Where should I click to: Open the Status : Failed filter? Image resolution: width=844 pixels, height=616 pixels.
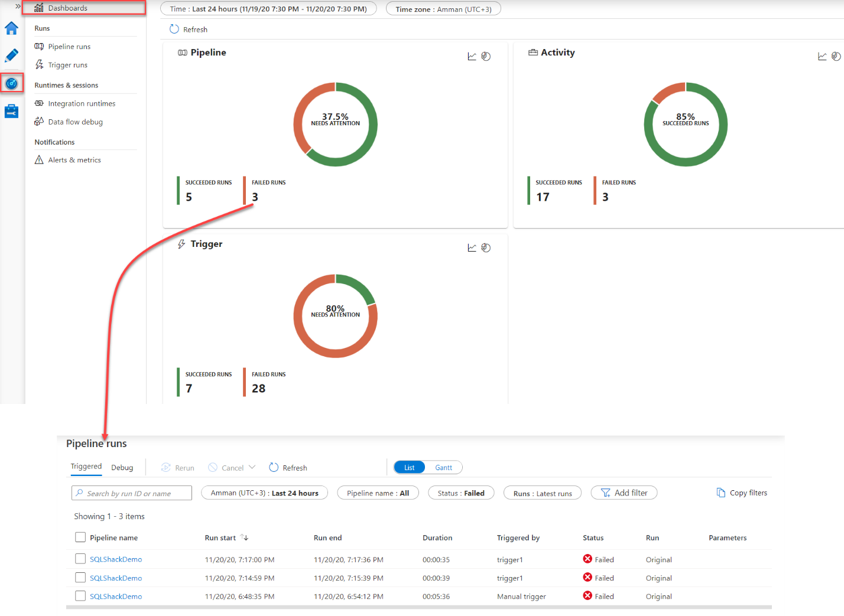click(x=460, y=493)
